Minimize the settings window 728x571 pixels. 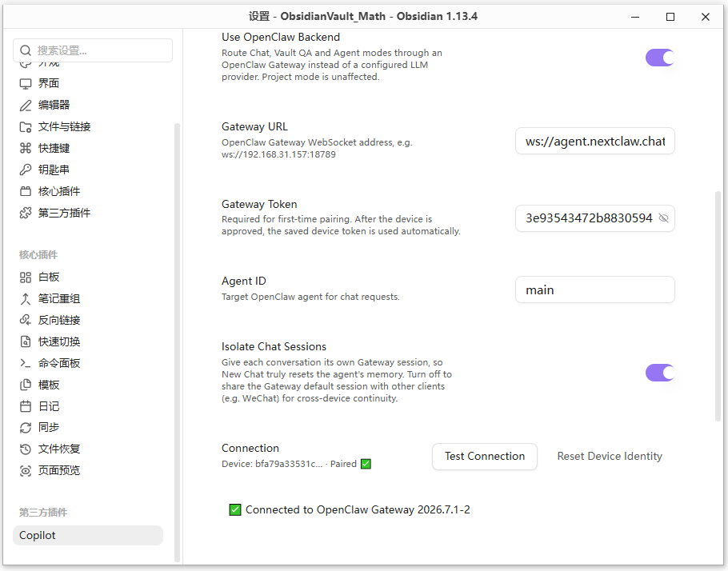635,17
